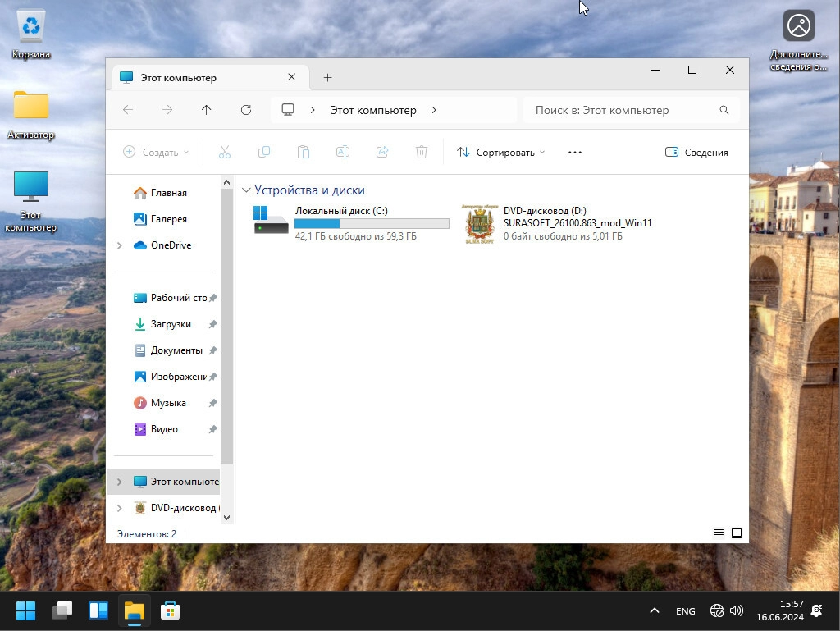Click the volume speaker tray icon
The height and width of the screenshot is (631, 840).
pyautogui.click(x=737, y=610)
